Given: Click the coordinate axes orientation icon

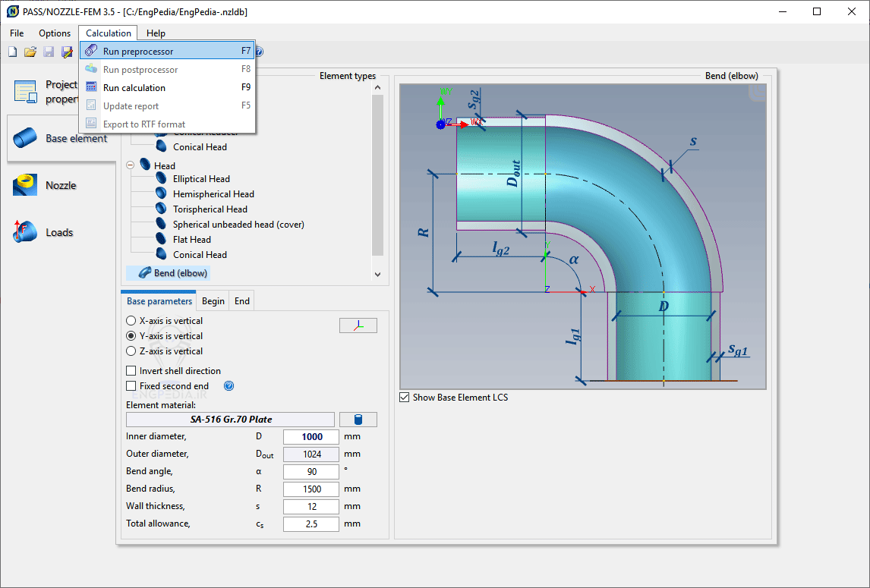Looking at the screenshot, I should coord(358,325).
